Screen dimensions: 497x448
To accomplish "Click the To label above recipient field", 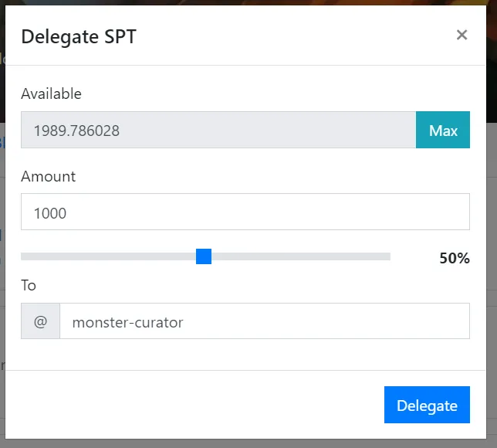I will tap(29, 285).
